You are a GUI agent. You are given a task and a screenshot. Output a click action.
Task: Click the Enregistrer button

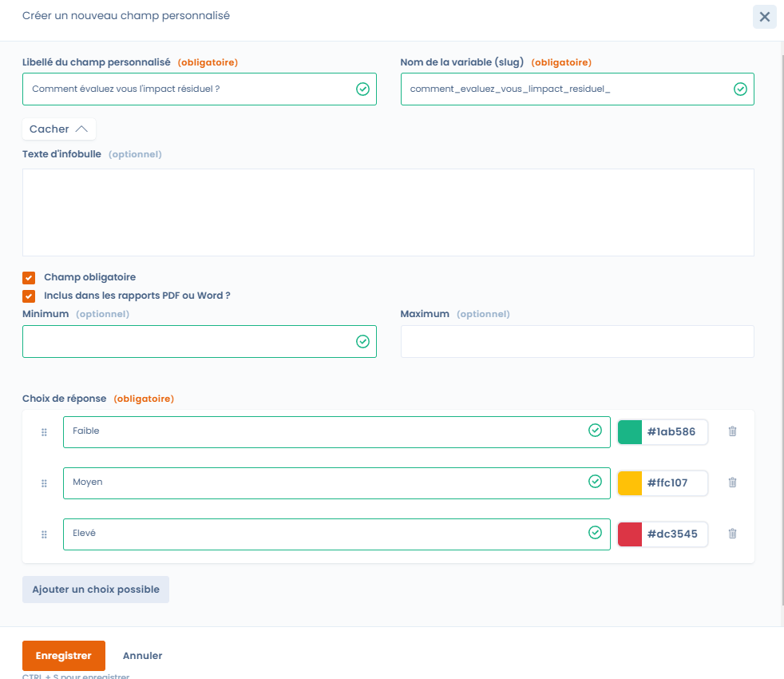pyautogui.click(x=63, y=656)
